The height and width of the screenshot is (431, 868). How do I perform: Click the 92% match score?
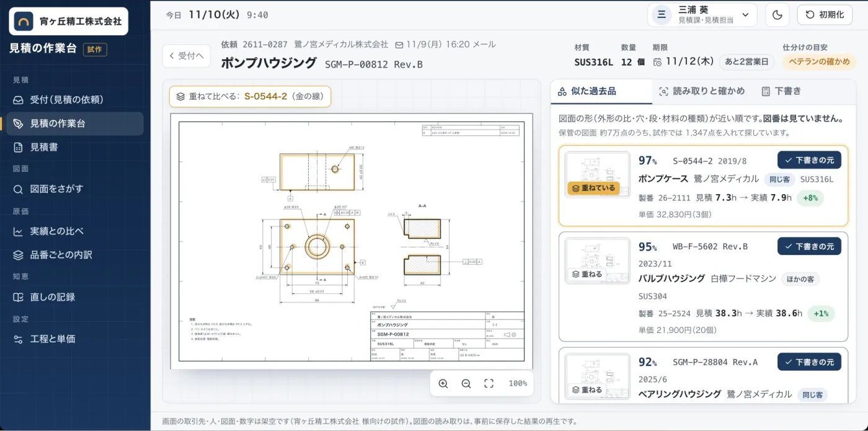tap(647, 362)
